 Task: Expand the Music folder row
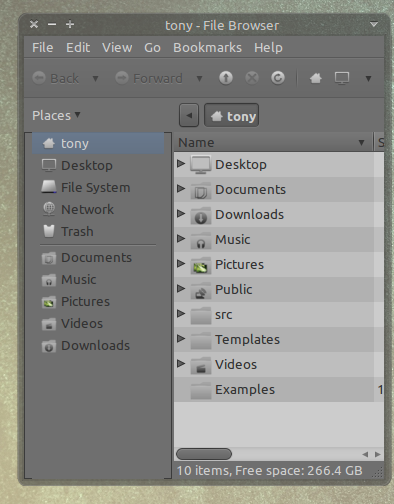181,238
